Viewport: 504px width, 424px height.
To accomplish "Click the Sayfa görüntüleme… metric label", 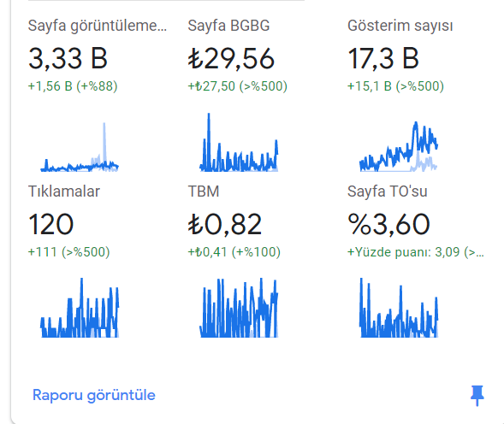I will 98,26.
